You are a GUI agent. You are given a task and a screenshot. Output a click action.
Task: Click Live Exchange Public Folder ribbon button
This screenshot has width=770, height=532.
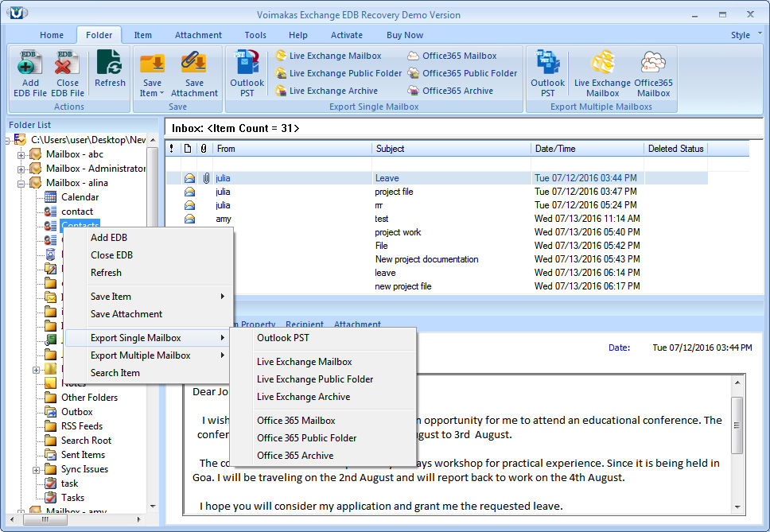coord(338,73)
